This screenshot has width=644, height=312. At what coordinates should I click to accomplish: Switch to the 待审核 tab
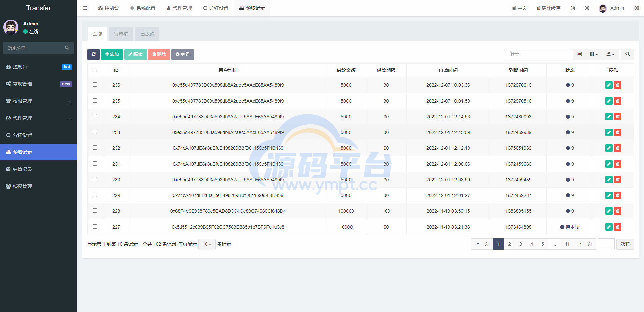pos(121,34)
